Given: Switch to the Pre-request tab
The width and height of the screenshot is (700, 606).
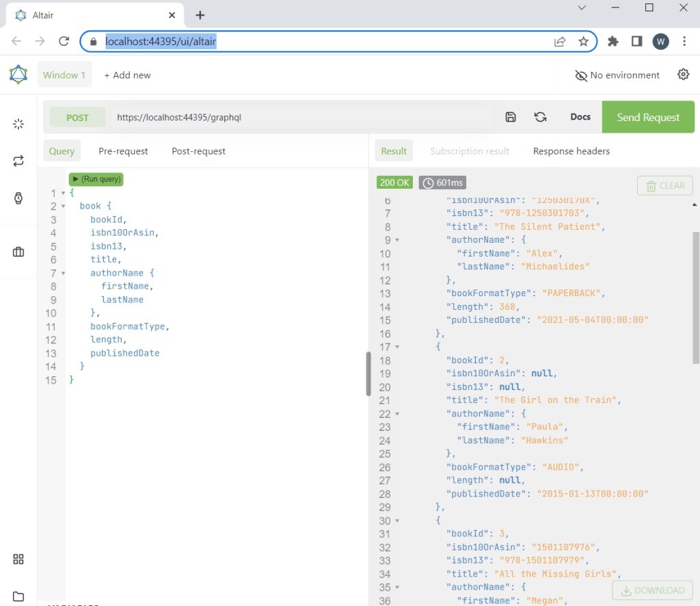Looking at the screenshot, I should pos(123,151).
